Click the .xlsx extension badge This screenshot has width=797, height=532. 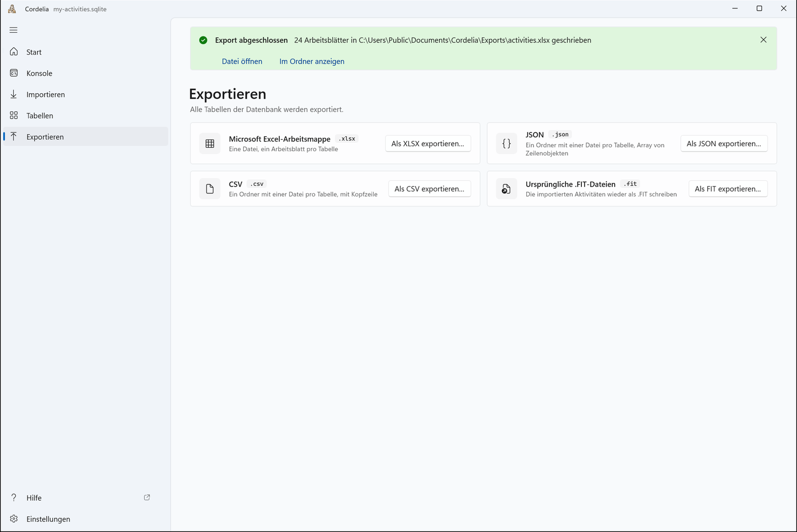pos(347,139)
